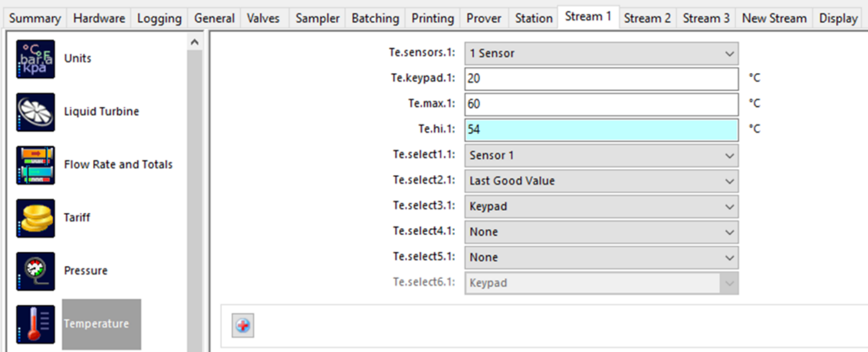
Task: Open the Hardware tab
Action: [x=99, y=18]
